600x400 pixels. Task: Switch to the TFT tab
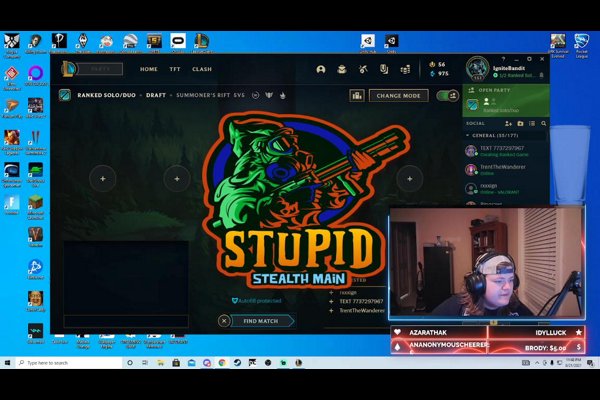click(174, 69)
